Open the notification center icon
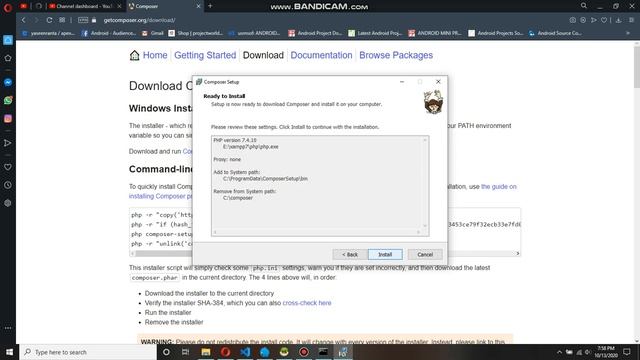Viewport: 640px width, 360px height. click(x=627, y=352)
